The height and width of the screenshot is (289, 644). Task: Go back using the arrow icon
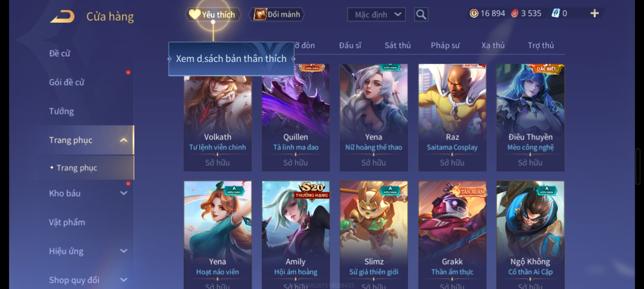(x=62, y=17)
